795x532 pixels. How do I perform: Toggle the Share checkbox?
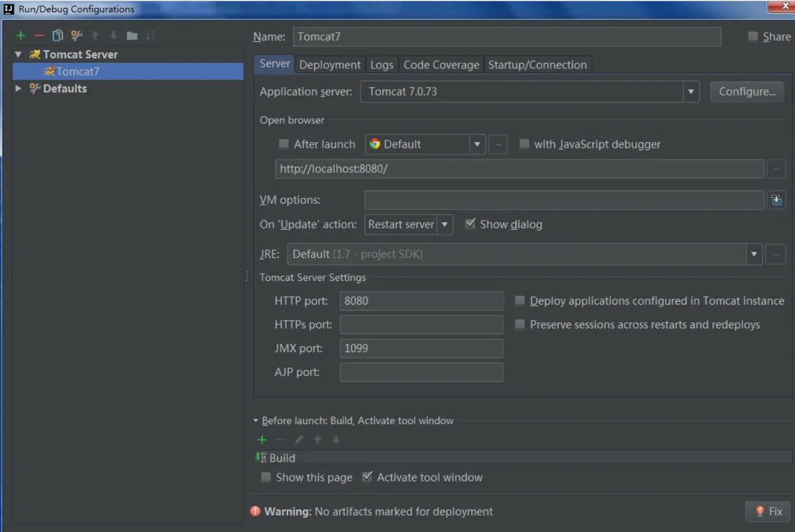pos(753,37)
